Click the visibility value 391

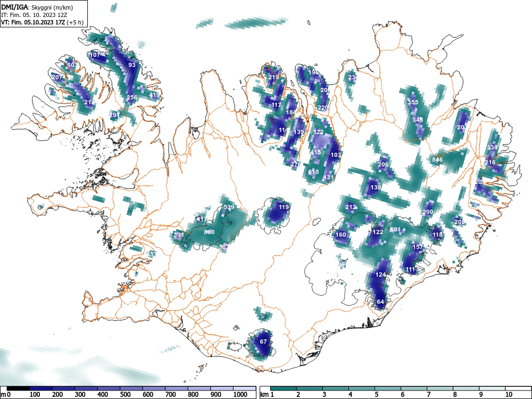coord(179,235)
